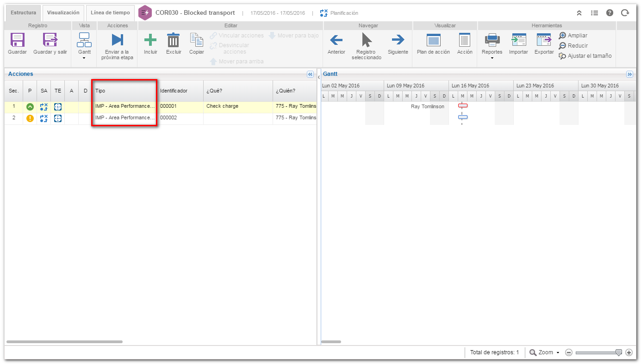Image resolution: width=641 pixels, height=364 pixels.
Task: Open the Acción view icon
Action: coord(465,40)
